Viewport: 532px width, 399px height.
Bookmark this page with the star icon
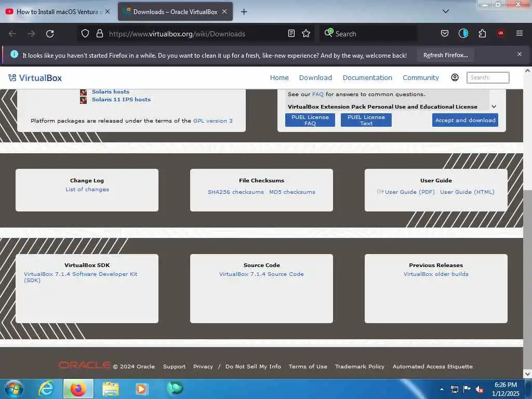point(306,34)
